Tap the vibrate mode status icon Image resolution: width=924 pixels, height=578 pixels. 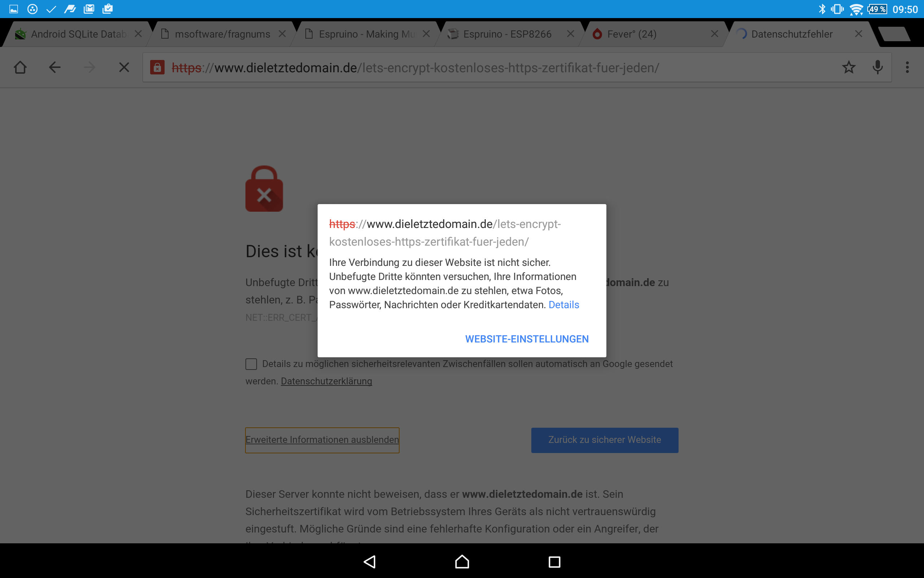point(837,9)
